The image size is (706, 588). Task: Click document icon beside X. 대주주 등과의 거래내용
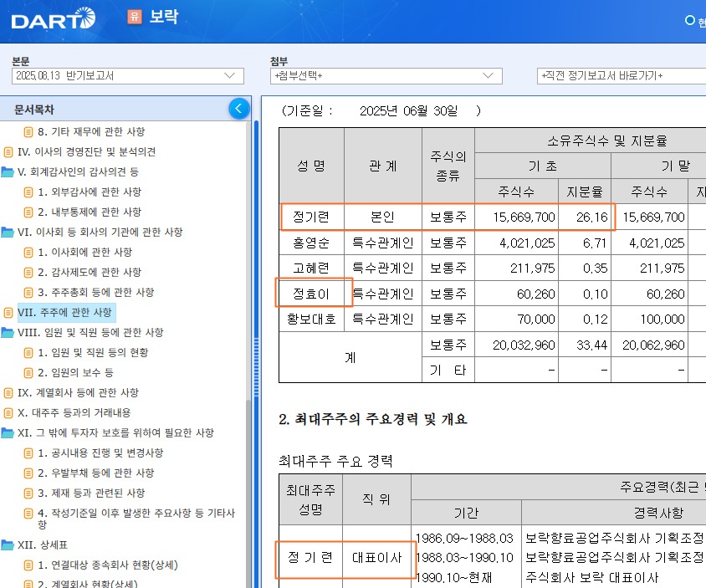[8, 413]
